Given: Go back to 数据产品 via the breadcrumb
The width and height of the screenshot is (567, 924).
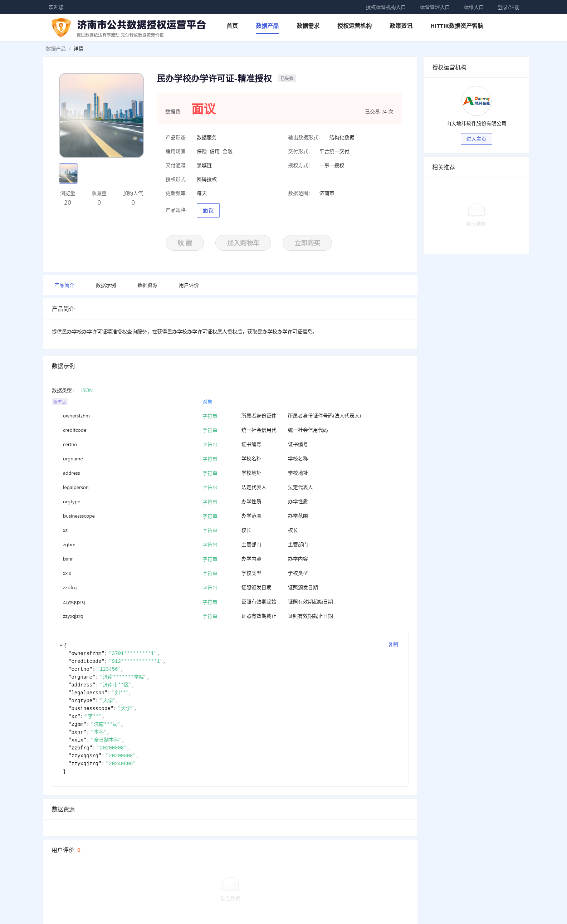Looking at the screenshot, I should coord(55,49).
